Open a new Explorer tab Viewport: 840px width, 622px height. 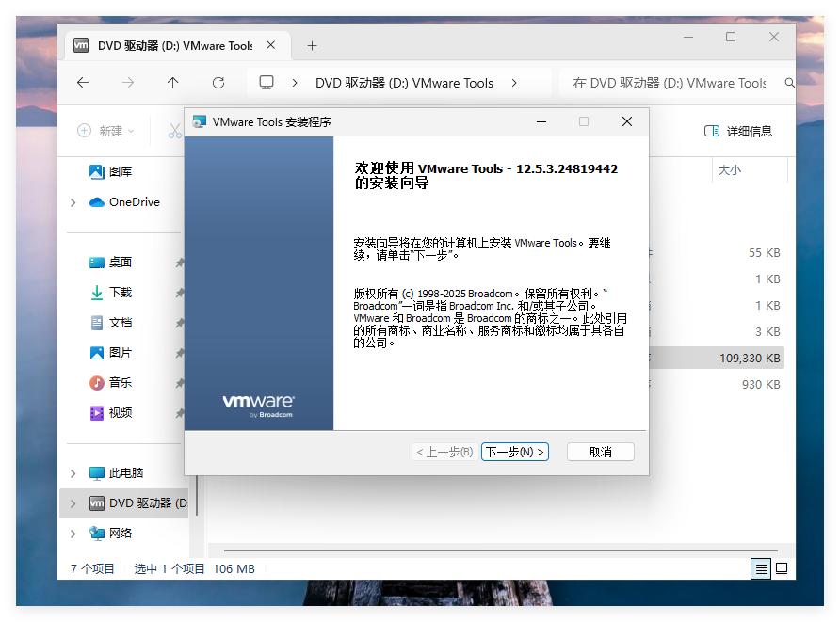tap(312, 44)
